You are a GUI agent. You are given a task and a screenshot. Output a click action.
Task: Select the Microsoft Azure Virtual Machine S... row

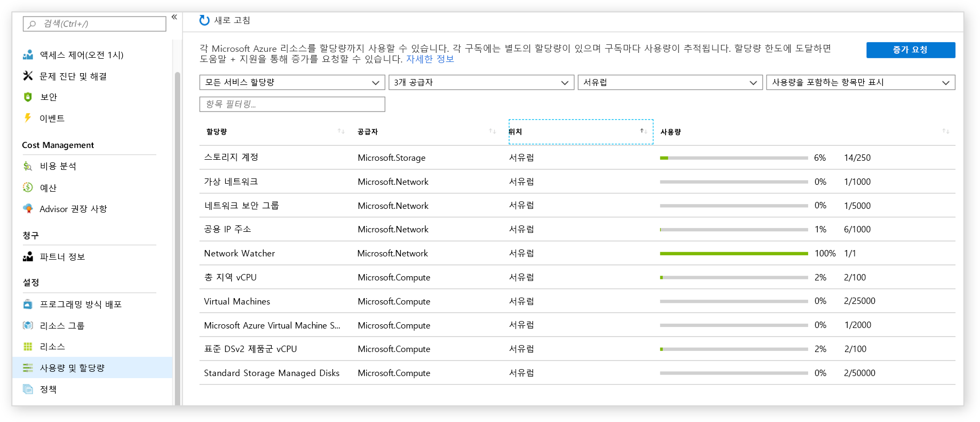[272, 325]
